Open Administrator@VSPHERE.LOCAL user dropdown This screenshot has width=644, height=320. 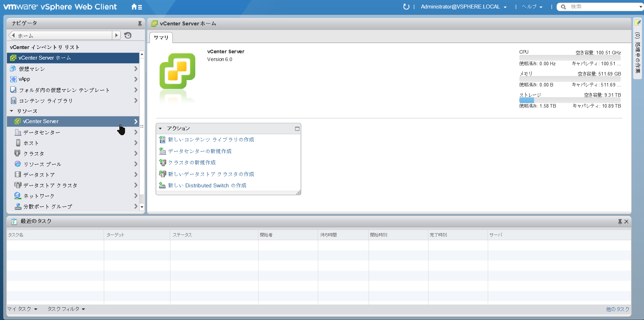click(464, 7)
